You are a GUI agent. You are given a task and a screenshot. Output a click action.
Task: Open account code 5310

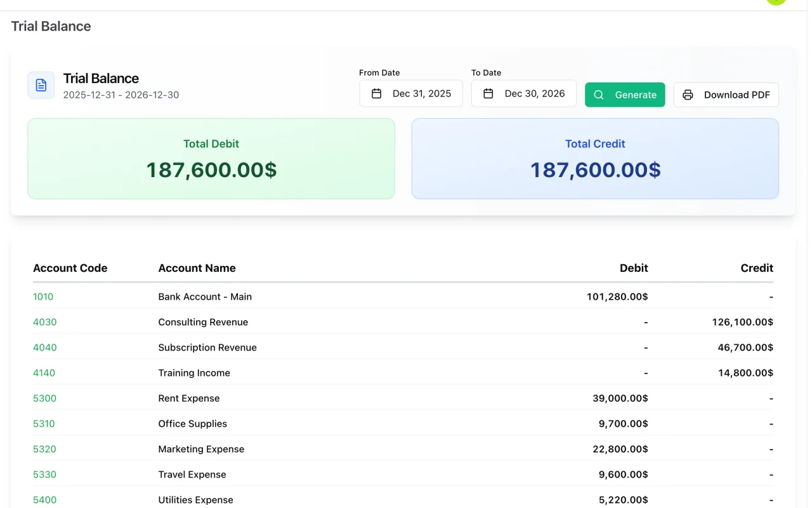pos(44,424)
